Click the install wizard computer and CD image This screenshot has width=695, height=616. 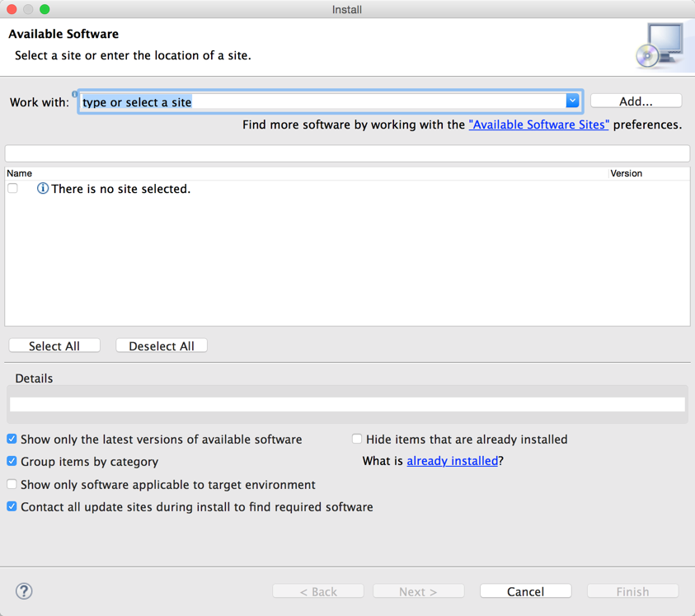tap(660, 45)
